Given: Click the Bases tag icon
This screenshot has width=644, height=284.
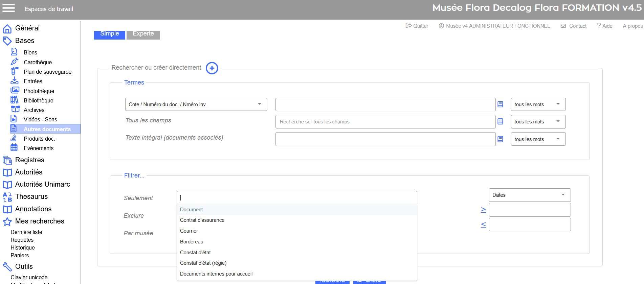Looking at the screenshot, I should click(7, 41).
